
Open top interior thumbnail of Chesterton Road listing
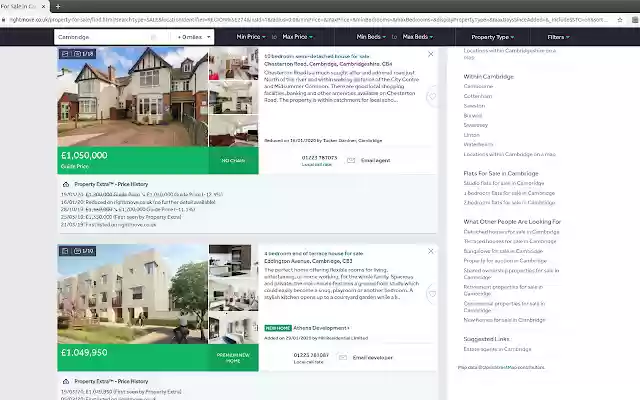233,64
